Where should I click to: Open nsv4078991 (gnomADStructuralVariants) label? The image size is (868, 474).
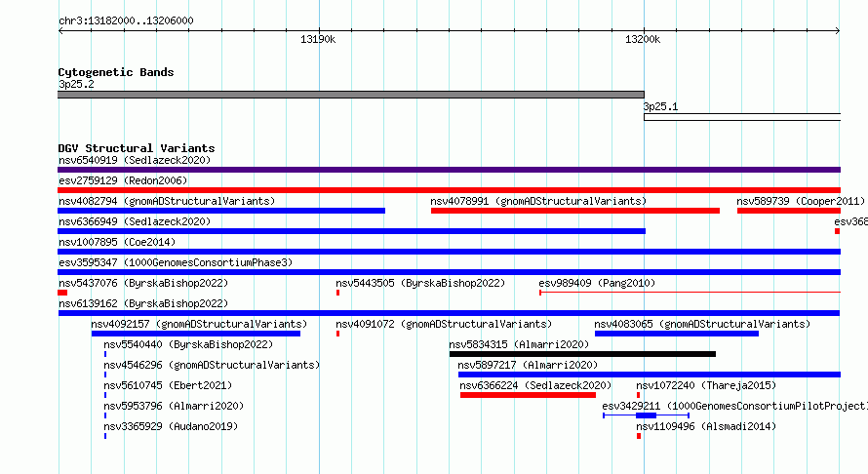(538, 201)
